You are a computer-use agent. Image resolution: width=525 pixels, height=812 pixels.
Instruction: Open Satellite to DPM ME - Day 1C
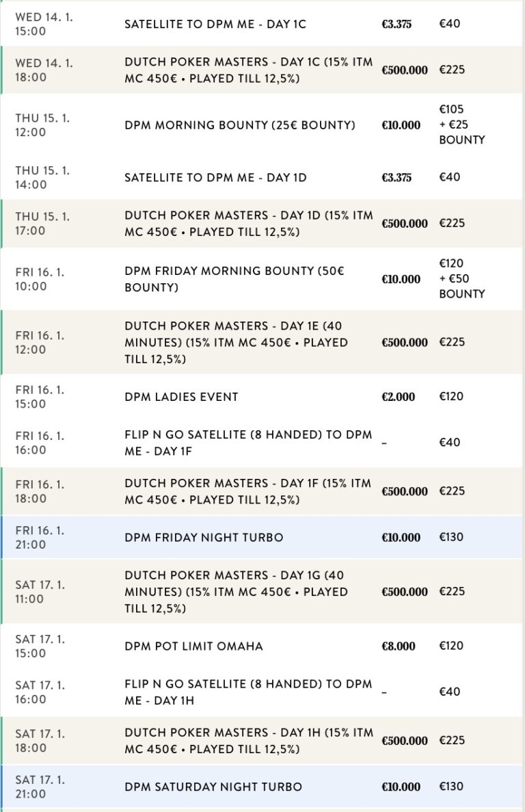[215, 24]
